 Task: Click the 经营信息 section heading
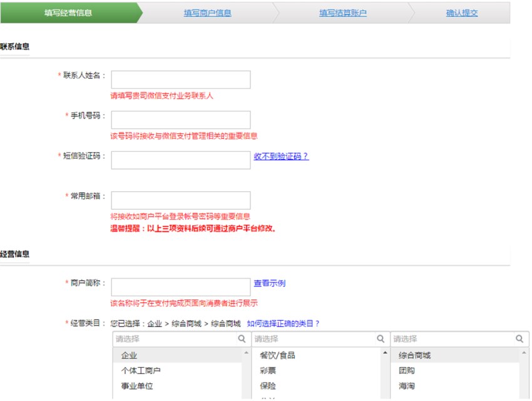[x=14, y=254]
